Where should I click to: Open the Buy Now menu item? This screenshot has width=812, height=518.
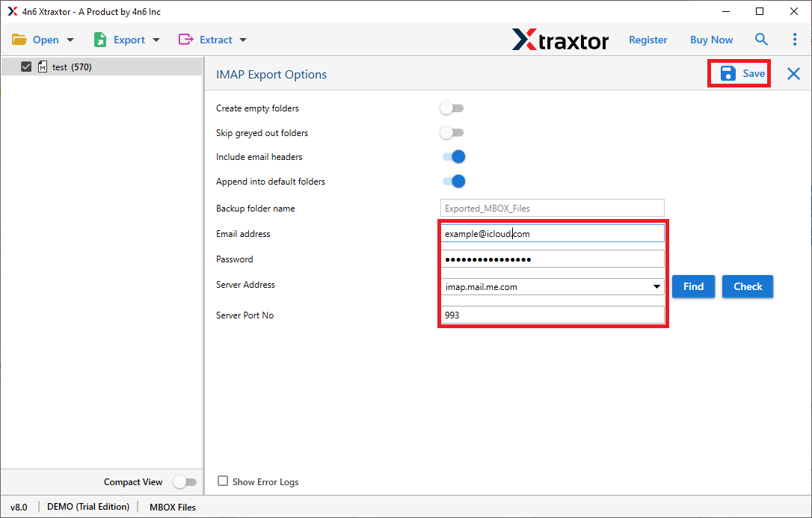[711, 40]
